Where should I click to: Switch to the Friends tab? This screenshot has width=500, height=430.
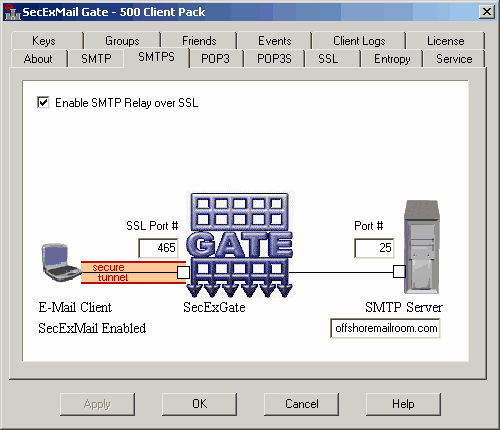point(199,41)
